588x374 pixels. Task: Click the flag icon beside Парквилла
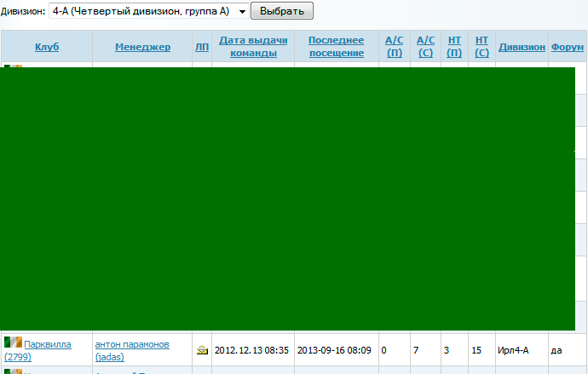click(x=13, y=342)
